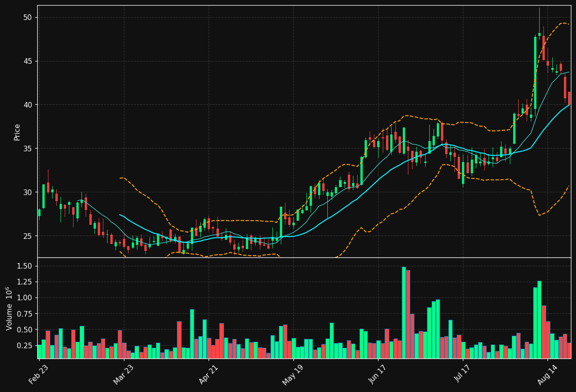The width and height of the screenshot is (576, 392).
Task: Click the 'Volume 10⁶' axis title
Action: coord(9,308)
